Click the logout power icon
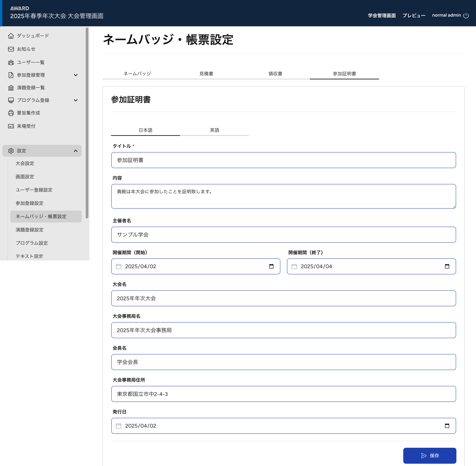Screen dimensions: 476x466 (466, 15)
